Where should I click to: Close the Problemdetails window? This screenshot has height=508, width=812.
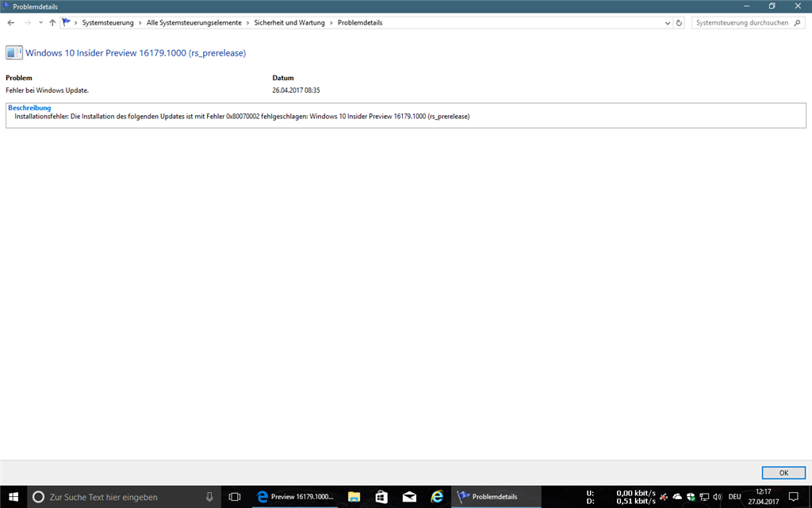[798, 6]
